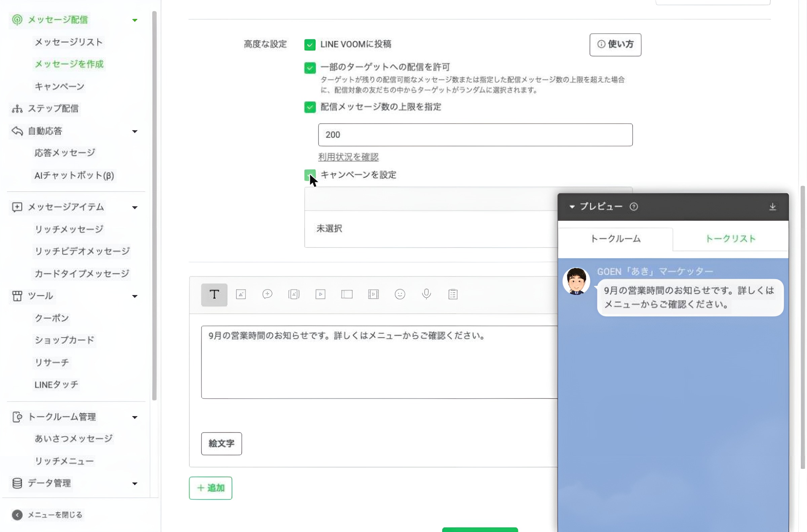Choose the image message type icon
The image size is (807, 532).
241,294
